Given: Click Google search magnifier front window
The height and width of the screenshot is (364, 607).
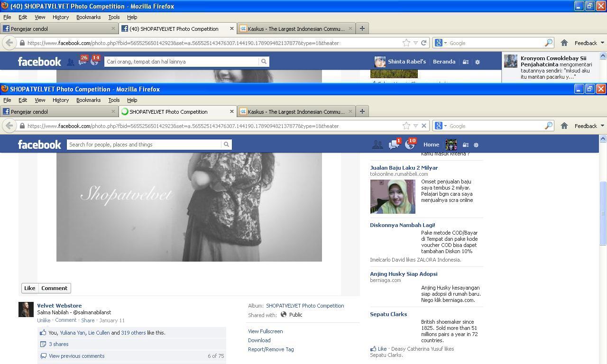Looking at the screenshot, I should [548, 126].
